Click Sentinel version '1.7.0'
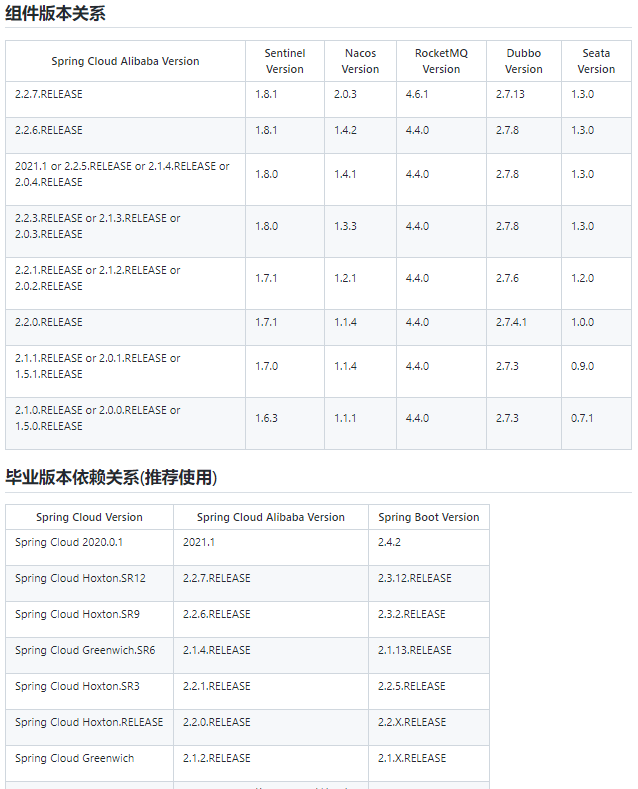Screen dimensions: 638x789 [x=266, y=366]
